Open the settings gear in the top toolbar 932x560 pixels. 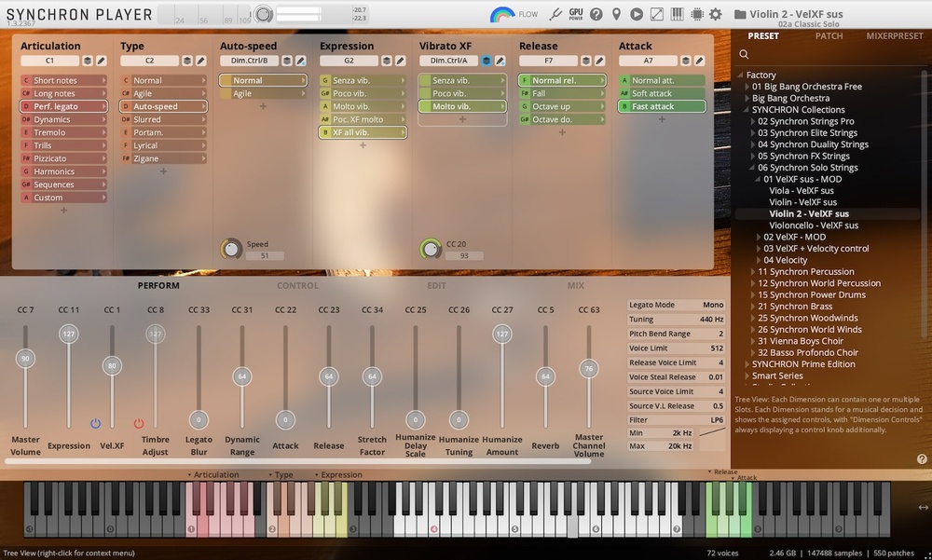click(x=716, y=14)
